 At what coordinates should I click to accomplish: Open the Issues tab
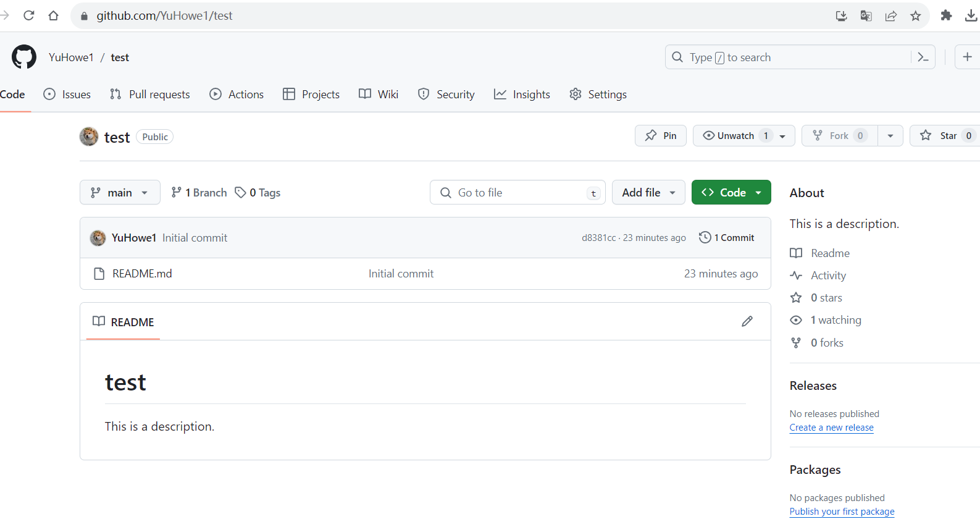click(x=67, y=95)
